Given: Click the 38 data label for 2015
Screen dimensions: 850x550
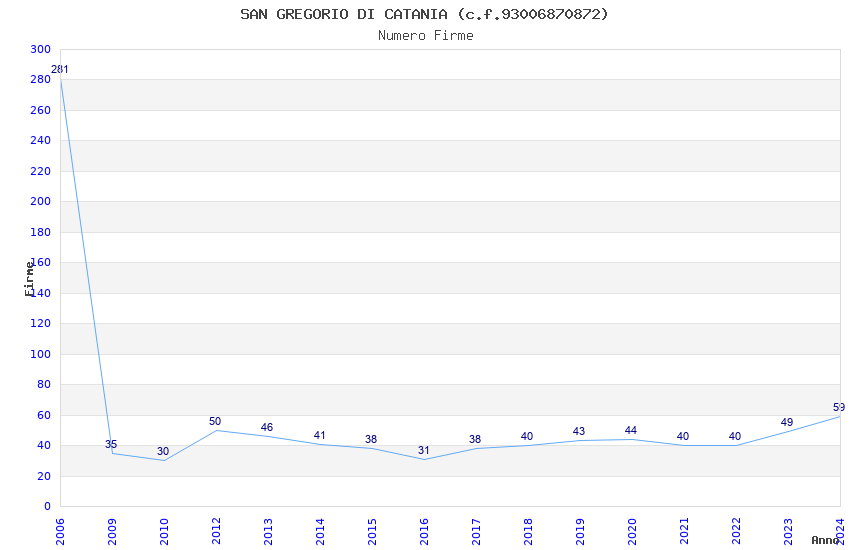Looking at the screenshot, I should click(x=371, y=439).
